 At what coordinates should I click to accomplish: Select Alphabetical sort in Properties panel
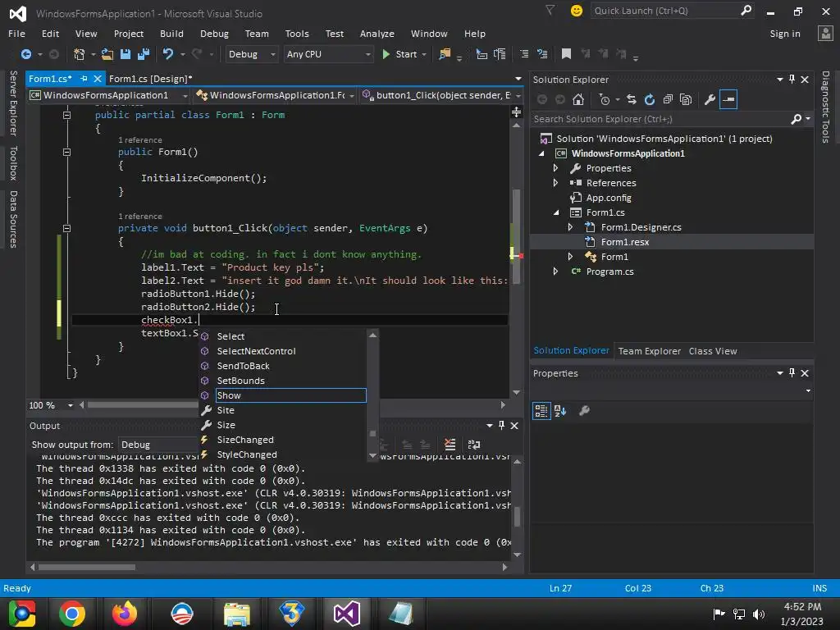tap(560, 411)
